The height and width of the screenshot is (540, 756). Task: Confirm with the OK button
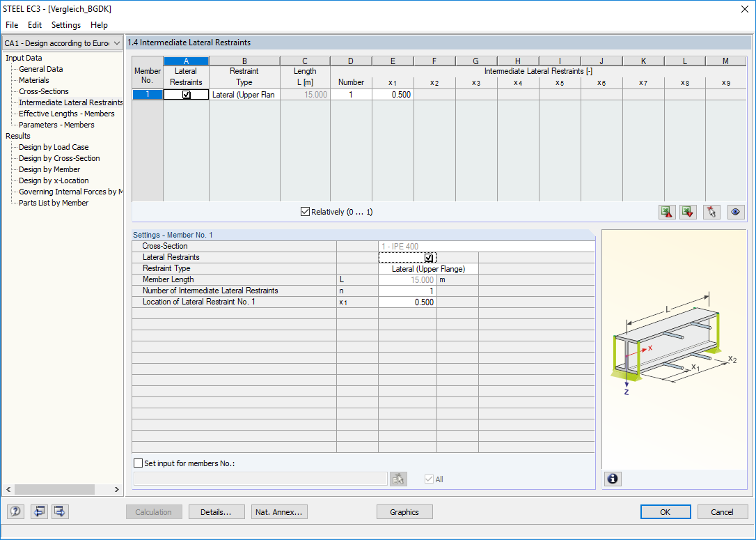[666, 512]
